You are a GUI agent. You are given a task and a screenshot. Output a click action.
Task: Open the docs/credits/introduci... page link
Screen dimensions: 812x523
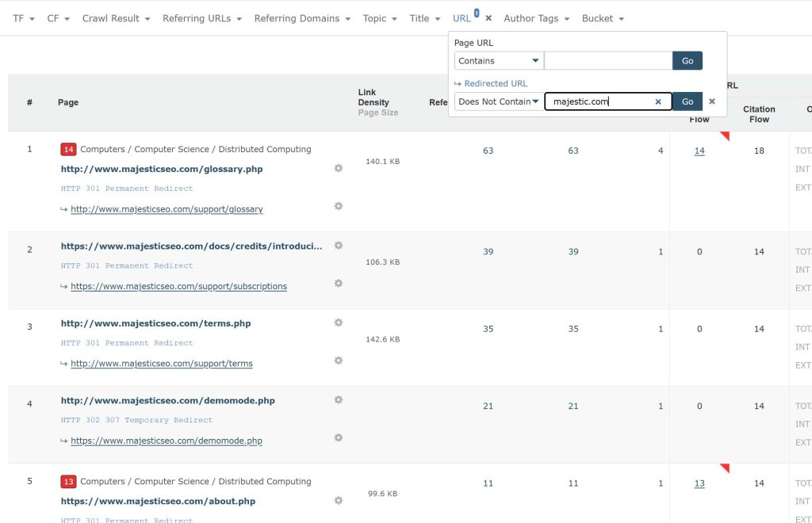[x=192, y=246]
